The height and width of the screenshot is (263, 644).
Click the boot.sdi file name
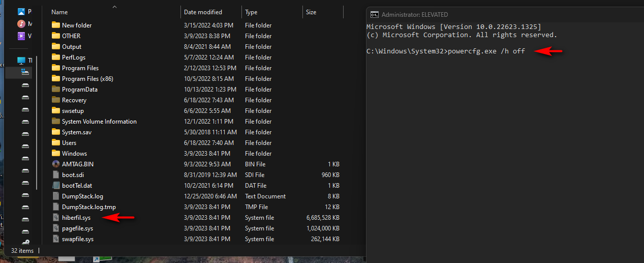pyautogui.click(x=73, y=174)
